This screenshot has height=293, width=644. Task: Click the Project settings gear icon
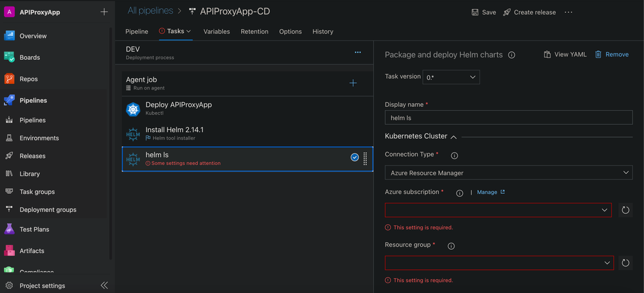click(10, 285)
